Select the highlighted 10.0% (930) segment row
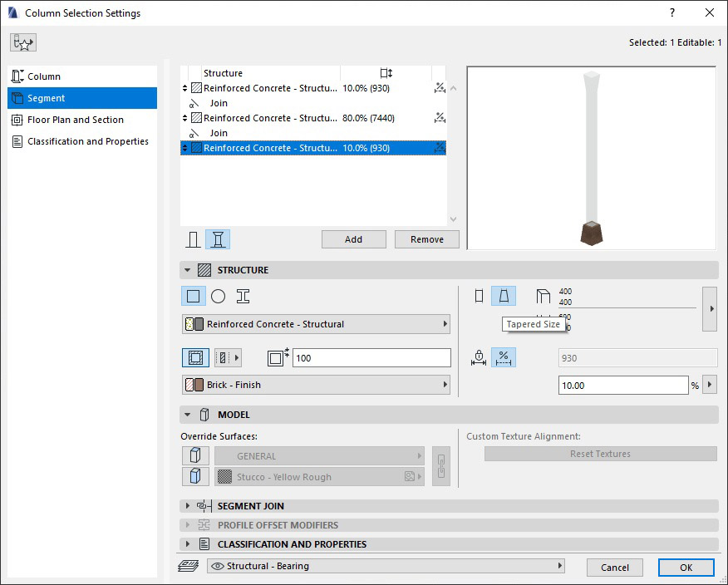 pos(313,148)
